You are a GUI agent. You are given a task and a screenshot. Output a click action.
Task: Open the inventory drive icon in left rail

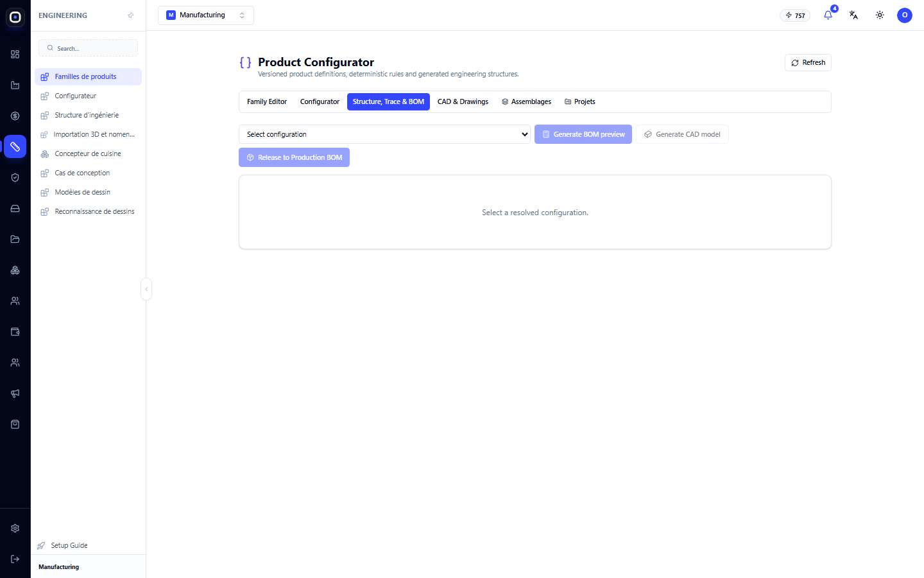coord(15,209)
